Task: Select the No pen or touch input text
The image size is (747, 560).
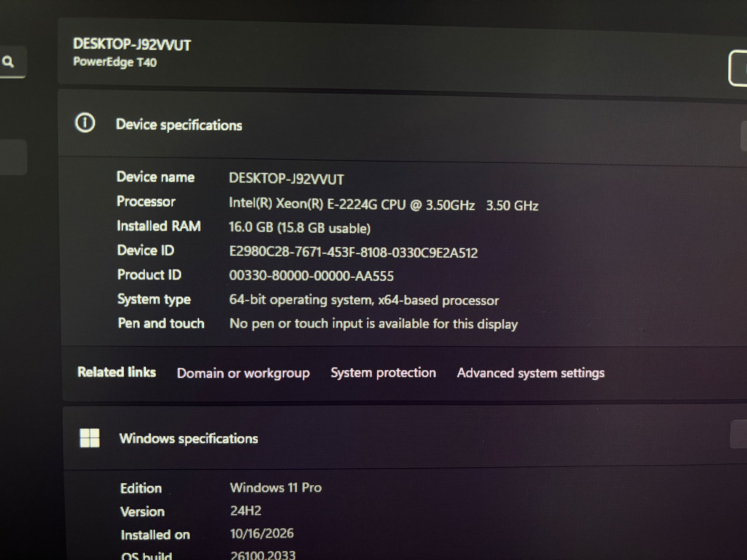Action: pos(373,324)
